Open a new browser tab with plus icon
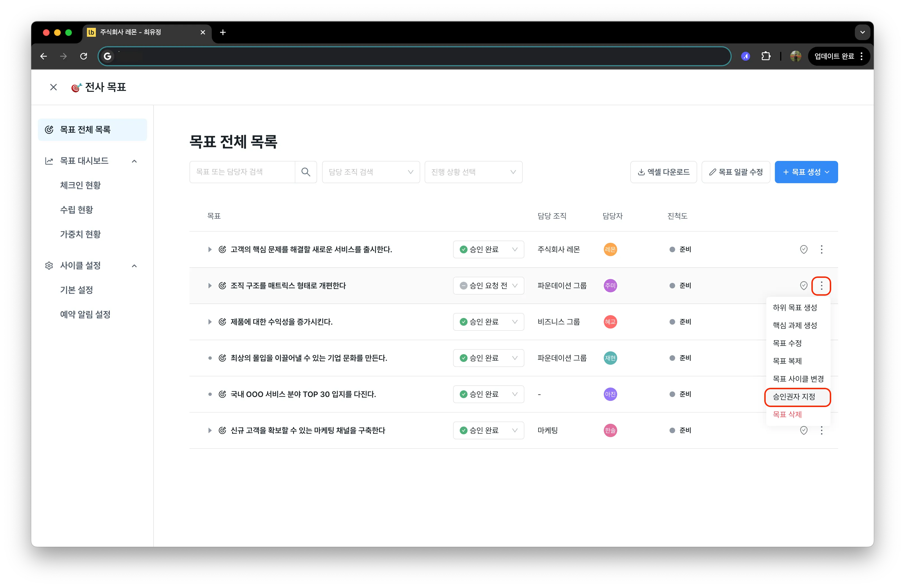This screenshot has height=588, width=905. point(223,32)
